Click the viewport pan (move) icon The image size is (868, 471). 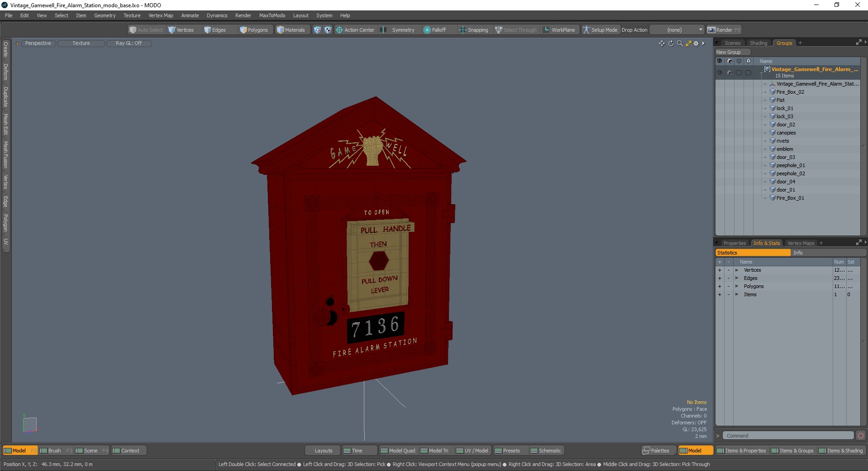pyautogui.click(x=662, y=43)
